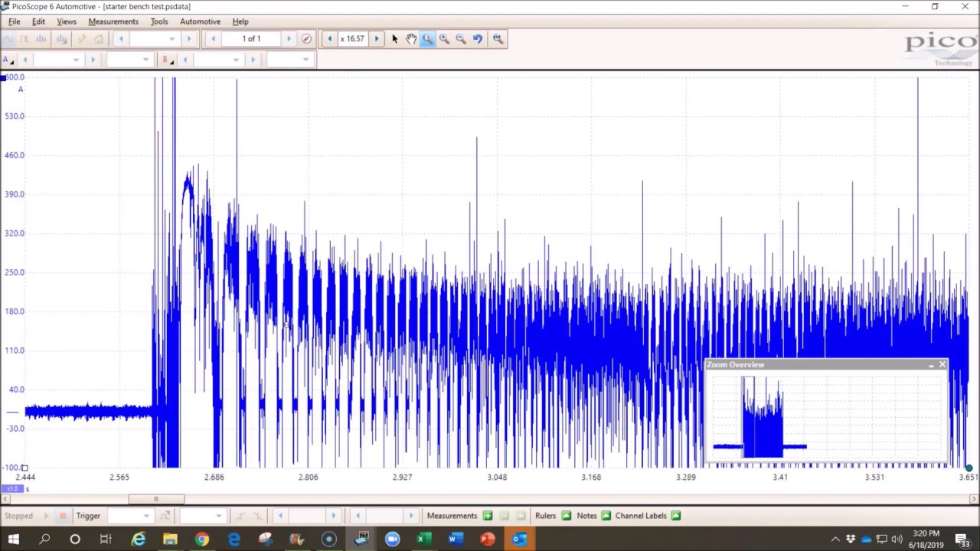This screenshot has height=551, width=980.
Task: Open the Automotive menu
Action: click(x=200, y=21)
